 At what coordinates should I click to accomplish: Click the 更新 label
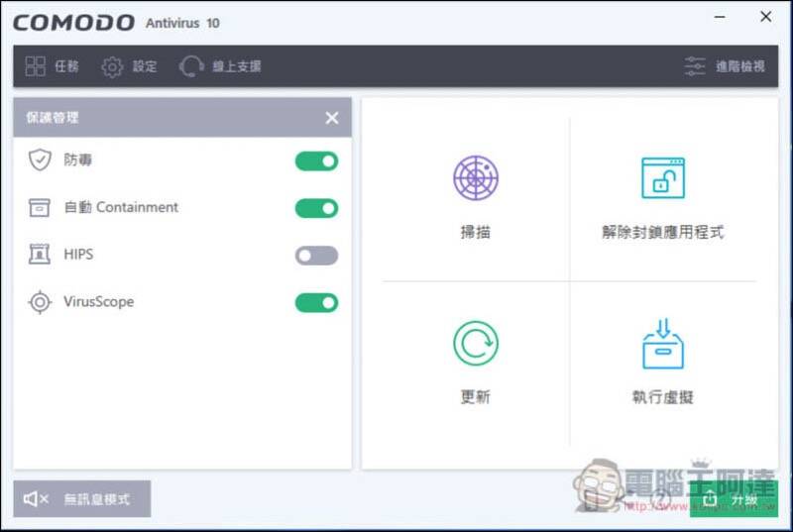coord(476,397)
